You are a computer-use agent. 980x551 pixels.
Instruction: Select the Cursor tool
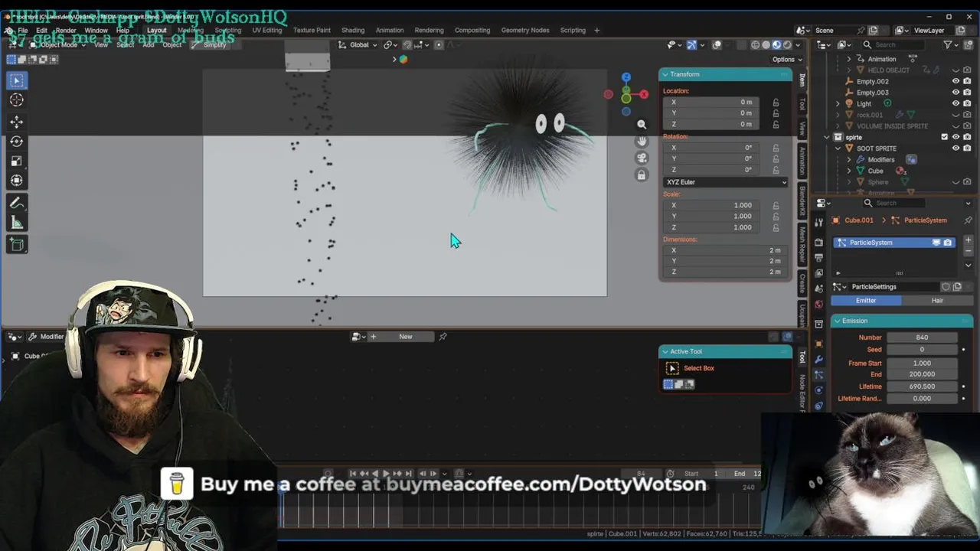coord(17,100)
